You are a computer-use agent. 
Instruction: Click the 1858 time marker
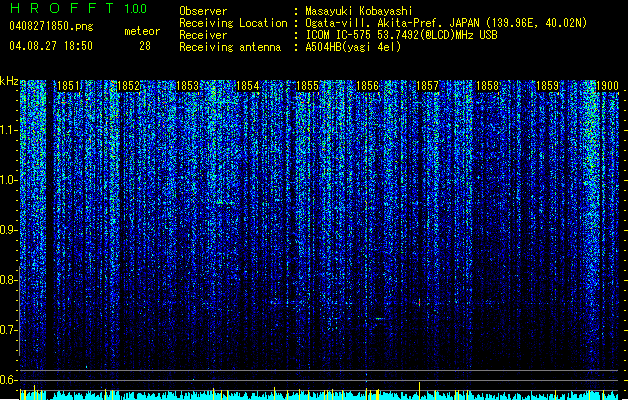coord(487,86)
